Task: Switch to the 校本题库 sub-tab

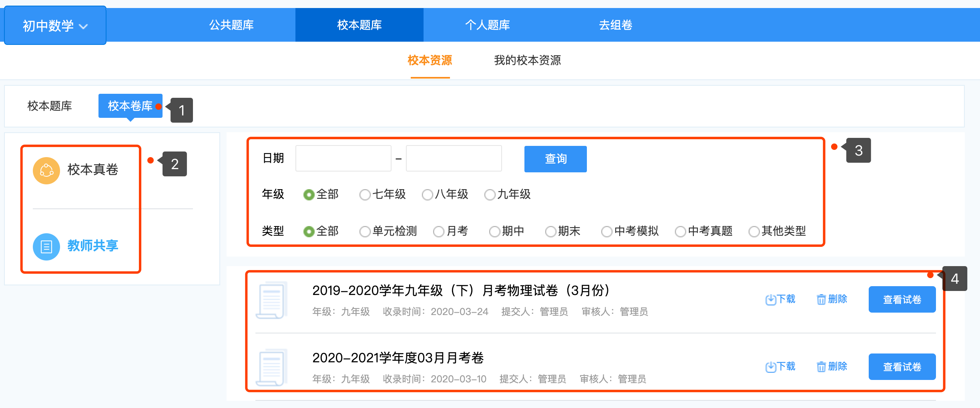Action: (50, 106)
